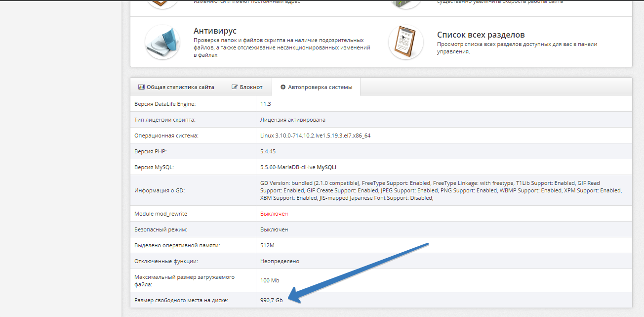The image size is (644, 317).
Task: Click the Список всех разделов clipboard icon
Action: point(405,42)
